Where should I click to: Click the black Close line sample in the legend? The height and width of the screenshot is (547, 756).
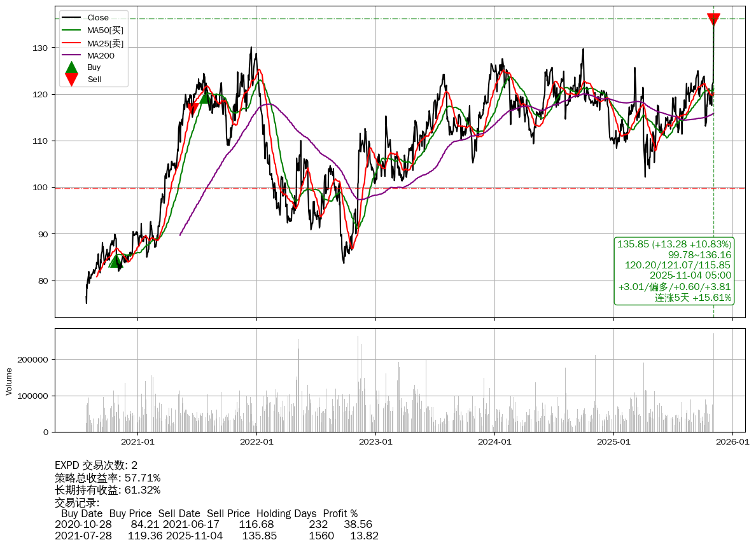[x=71, y=18]
